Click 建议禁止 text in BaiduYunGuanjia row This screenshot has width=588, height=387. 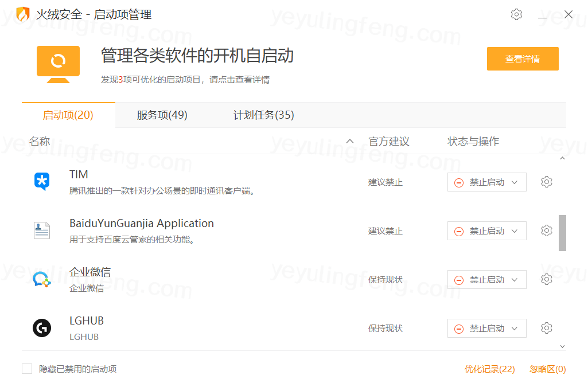pyautogui.click(x=385, y=231)
